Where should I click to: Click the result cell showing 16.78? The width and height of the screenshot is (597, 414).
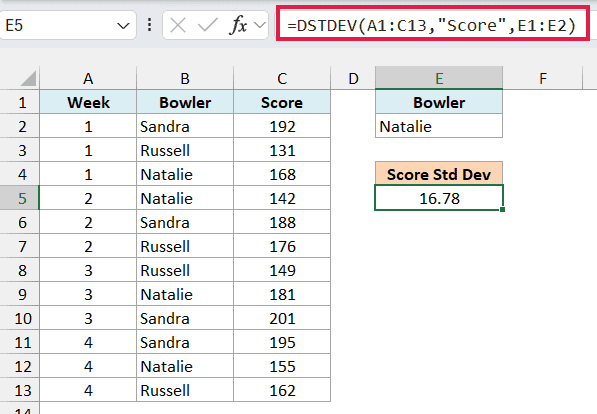(439, 198)
